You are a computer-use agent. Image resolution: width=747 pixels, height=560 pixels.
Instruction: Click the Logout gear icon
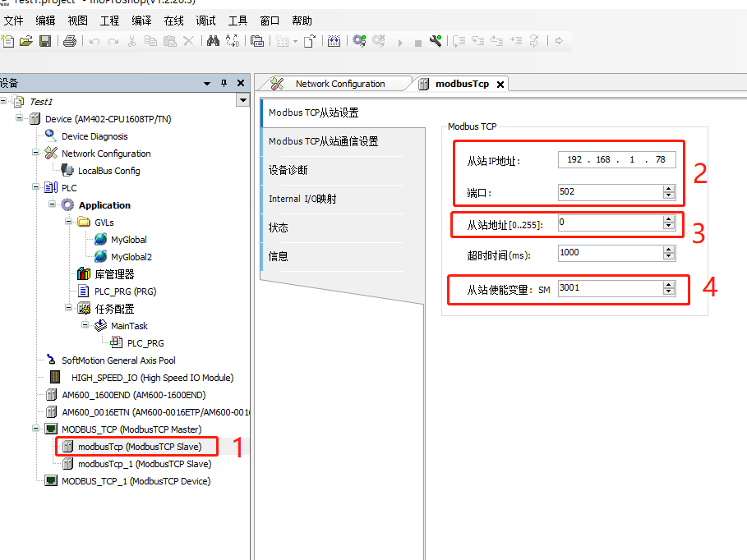379,41
